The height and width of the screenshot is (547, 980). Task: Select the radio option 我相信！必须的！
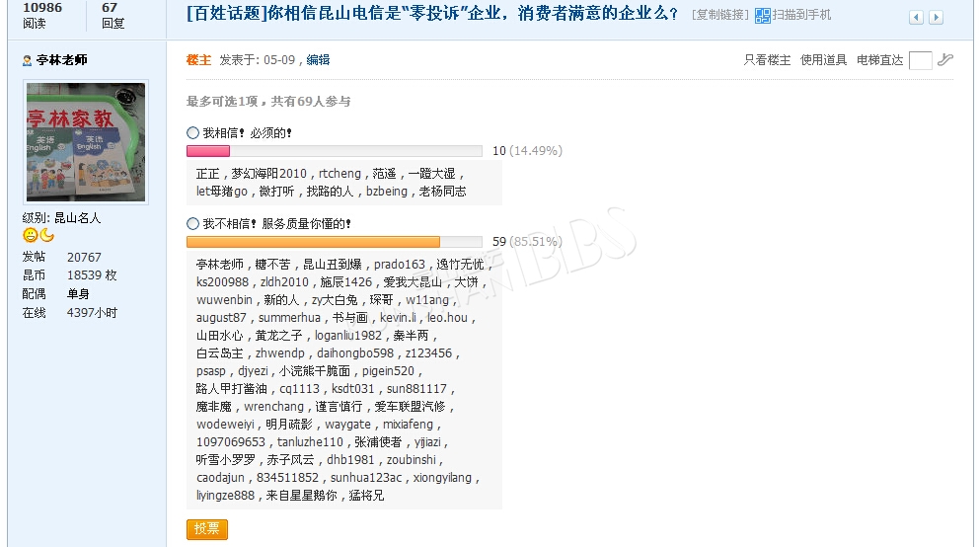[192, 133]
